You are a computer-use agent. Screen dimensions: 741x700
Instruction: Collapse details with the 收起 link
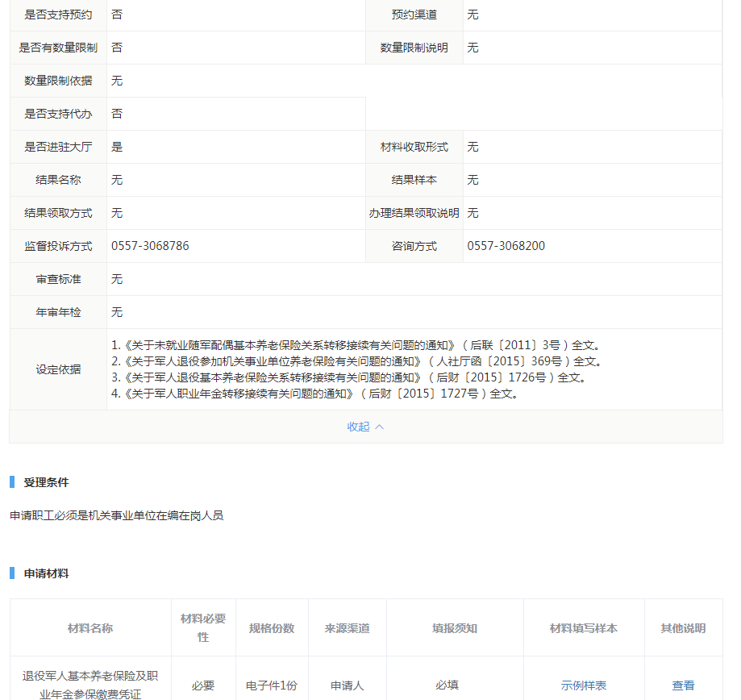[x=358, y=427]
